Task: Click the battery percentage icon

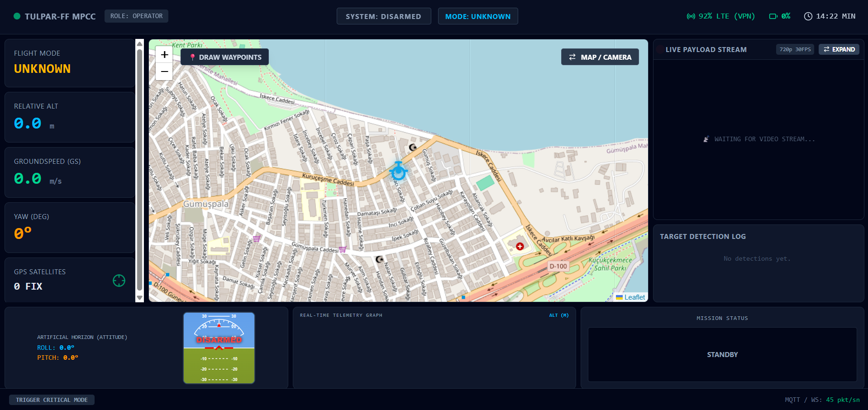Action: (773, 16)
